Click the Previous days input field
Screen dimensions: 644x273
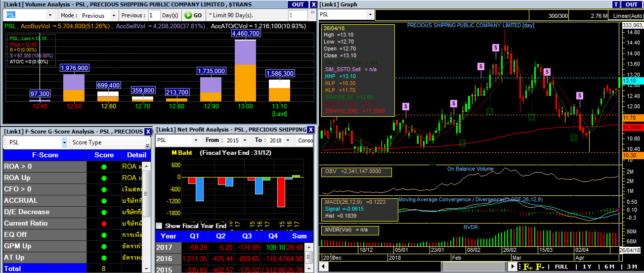coord(154,15)
